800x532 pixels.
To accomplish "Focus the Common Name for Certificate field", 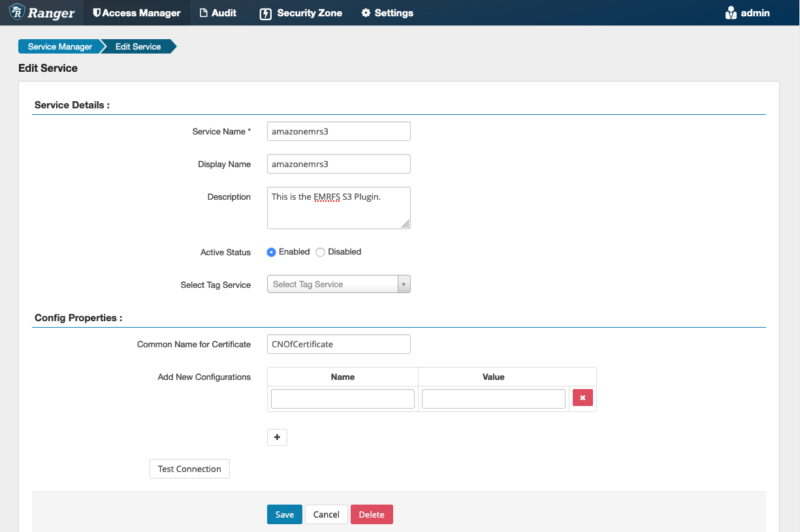I will point(338,344).
